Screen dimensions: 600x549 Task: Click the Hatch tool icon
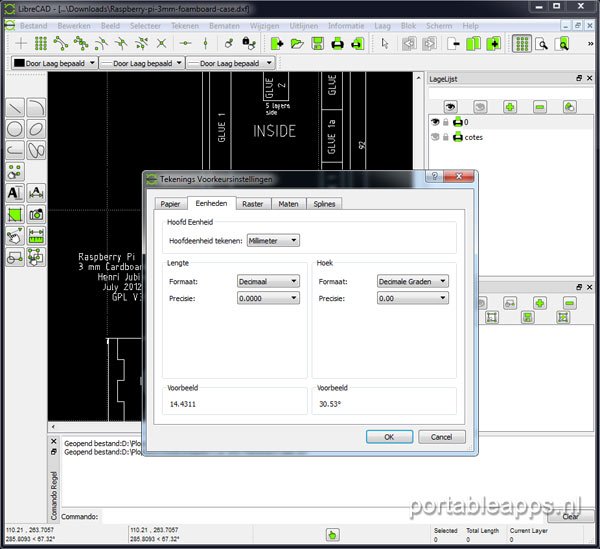(x=16, y=214)
